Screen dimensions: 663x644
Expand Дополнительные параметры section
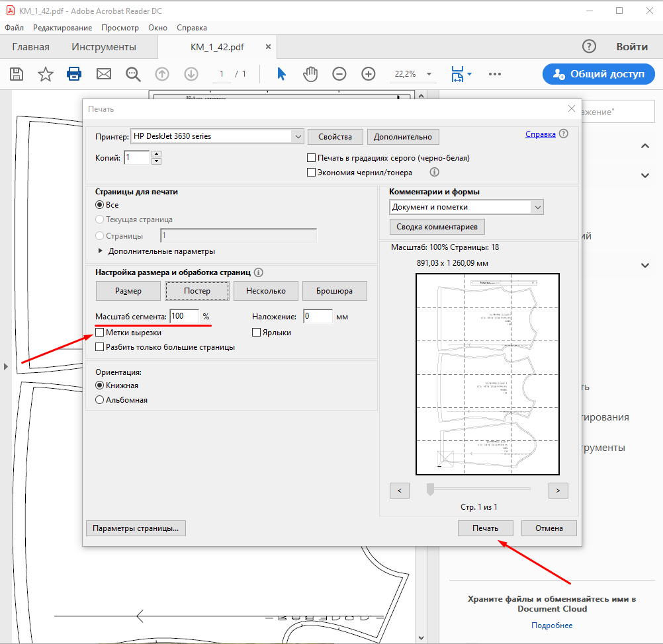(x=100, y=251)
